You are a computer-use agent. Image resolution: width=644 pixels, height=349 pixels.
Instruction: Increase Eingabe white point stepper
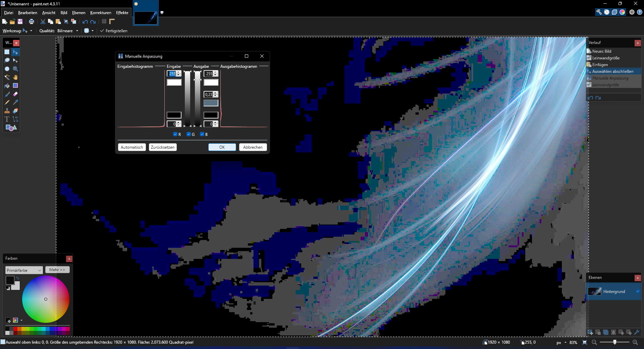coord(178,72)
